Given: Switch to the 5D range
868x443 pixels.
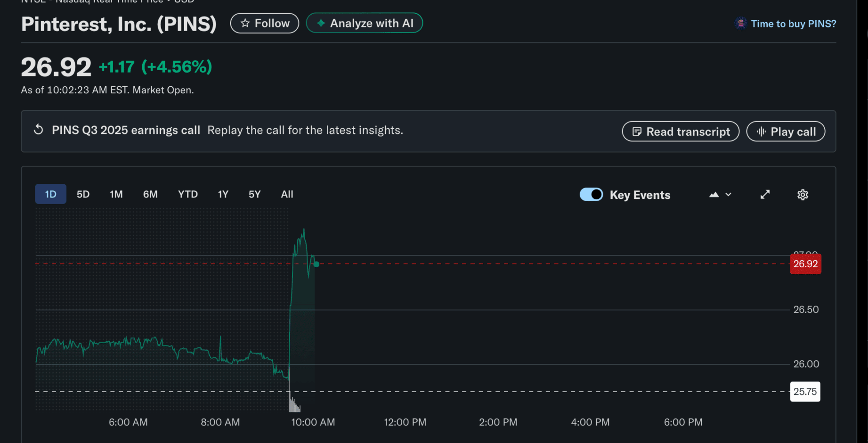Looking at the screenshot, I should (x=83, y=194).
